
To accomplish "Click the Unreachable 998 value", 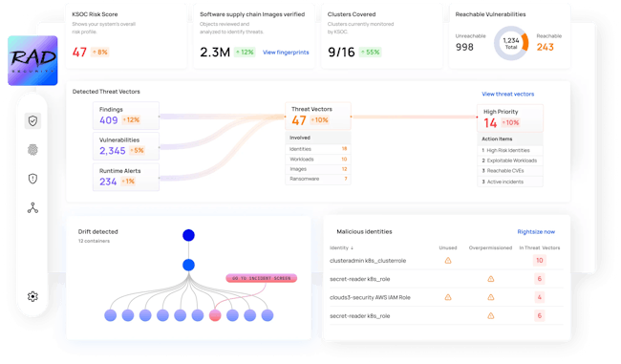I will 464,47.
